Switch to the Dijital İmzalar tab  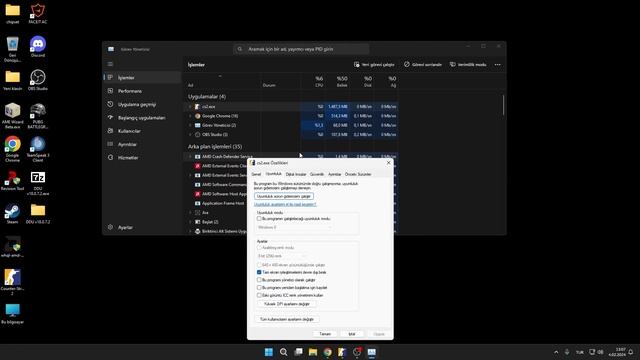(x=296, y=174)
